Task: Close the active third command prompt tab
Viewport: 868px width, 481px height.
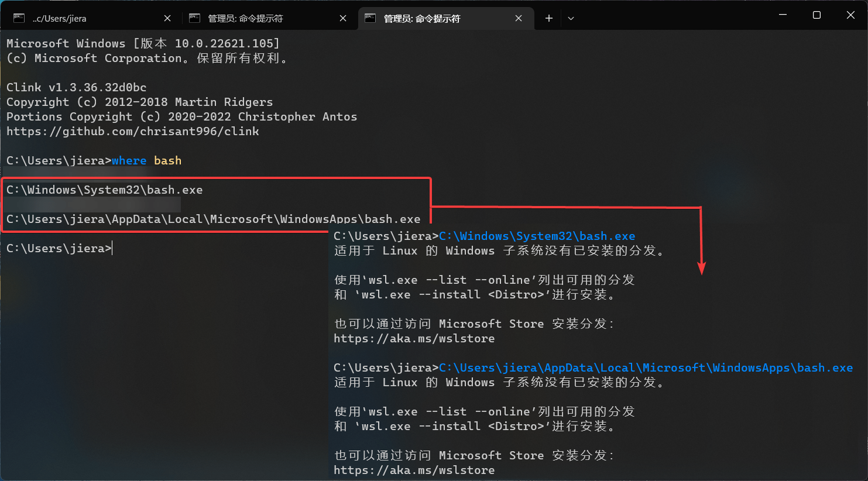Action: point(519,18)
